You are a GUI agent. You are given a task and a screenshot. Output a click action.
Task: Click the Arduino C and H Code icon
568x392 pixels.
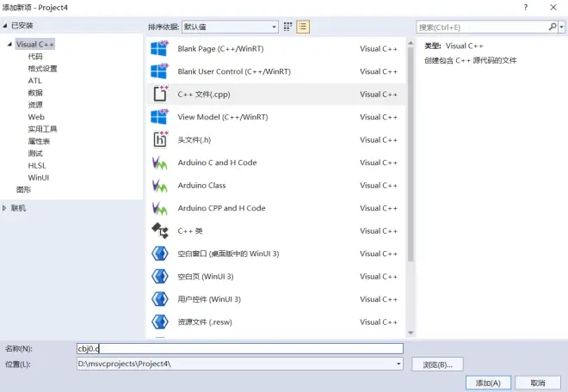(x=160, y=162)
